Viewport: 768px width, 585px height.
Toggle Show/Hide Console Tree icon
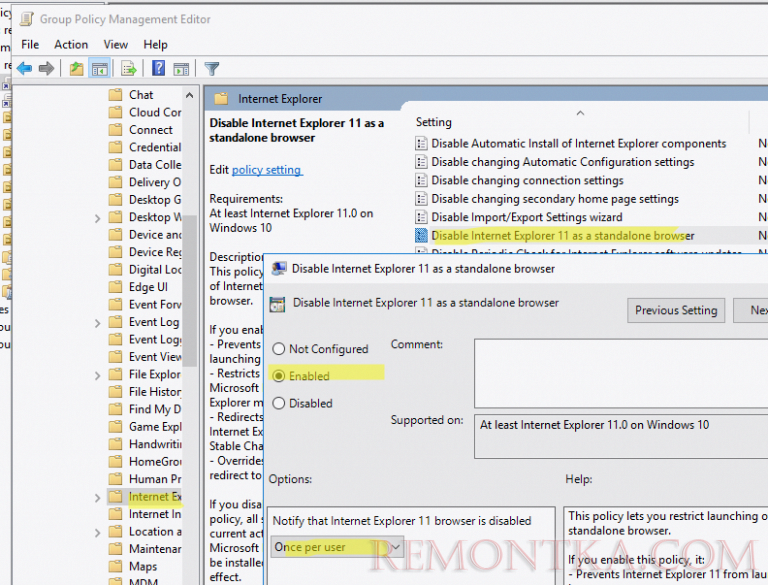point(100,68)
